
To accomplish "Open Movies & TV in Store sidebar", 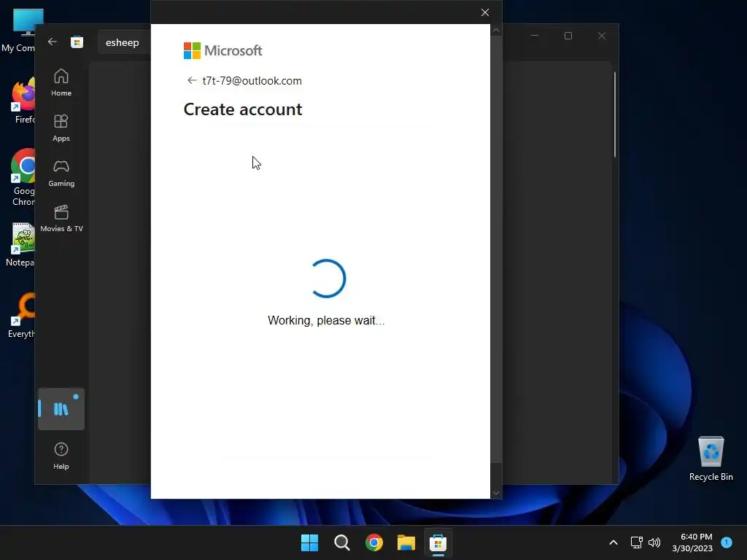I will [x=61, y=218].
